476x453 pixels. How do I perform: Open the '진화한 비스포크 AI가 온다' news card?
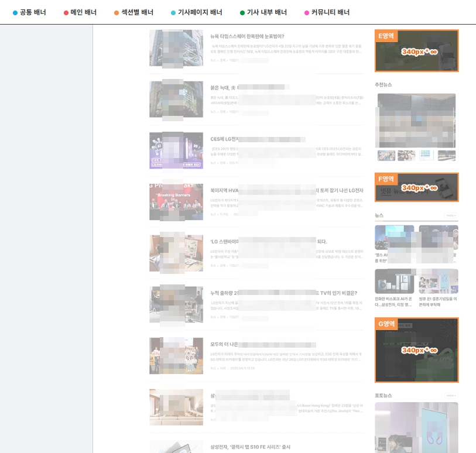point(395,288)
